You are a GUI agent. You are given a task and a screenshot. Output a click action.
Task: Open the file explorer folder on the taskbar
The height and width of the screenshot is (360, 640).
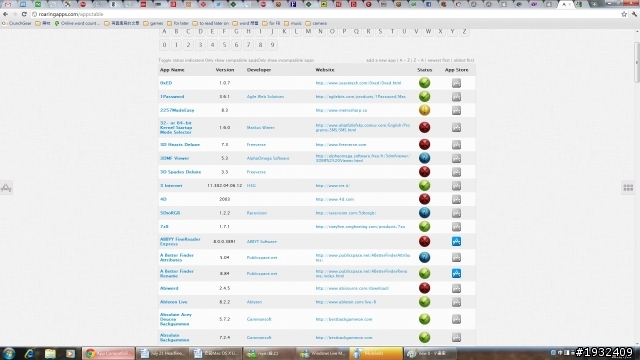[50, 353]
